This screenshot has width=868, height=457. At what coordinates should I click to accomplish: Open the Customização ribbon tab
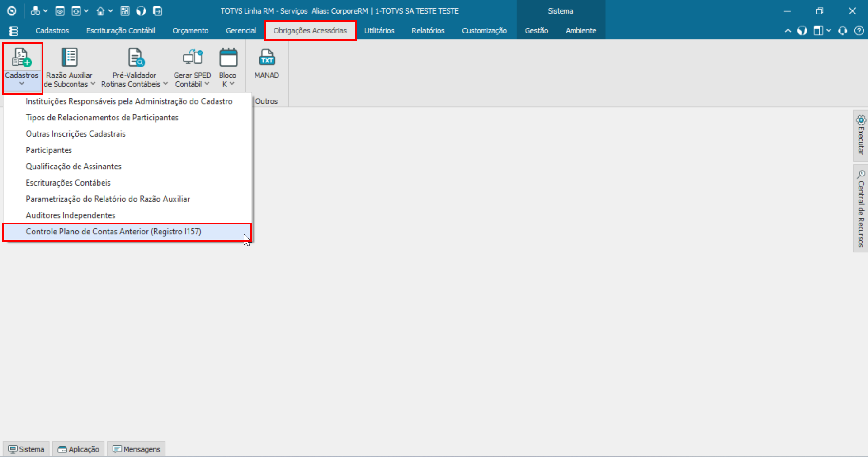coord(484,31)
